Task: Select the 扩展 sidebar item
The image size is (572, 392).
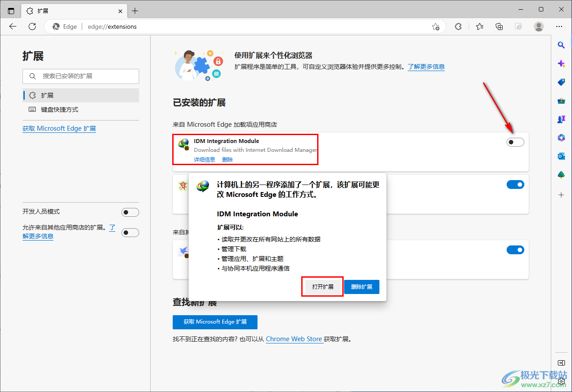Action: click(81, 95)
